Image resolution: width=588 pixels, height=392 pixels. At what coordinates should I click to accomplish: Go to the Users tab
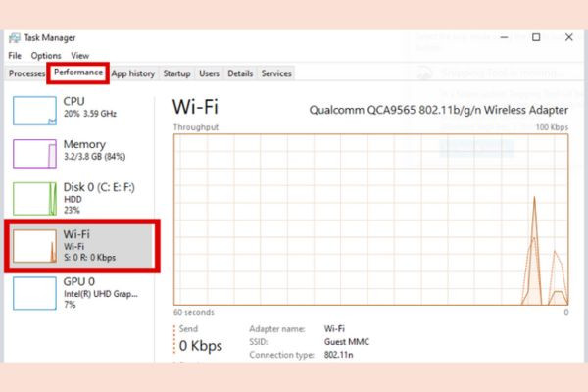(209, 73)
